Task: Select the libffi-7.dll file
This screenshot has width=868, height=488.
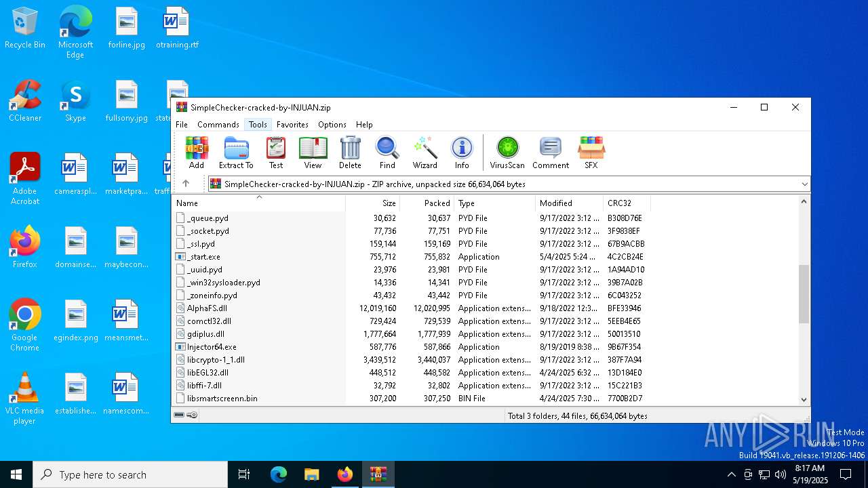Action: pos(410,386)
